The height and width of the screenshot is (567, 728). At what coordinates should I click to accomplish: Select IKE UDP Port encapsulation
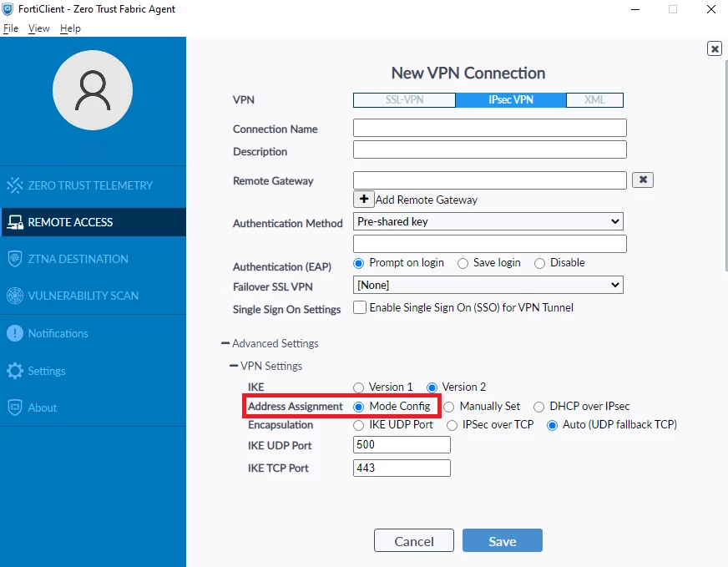coord(358,425)
